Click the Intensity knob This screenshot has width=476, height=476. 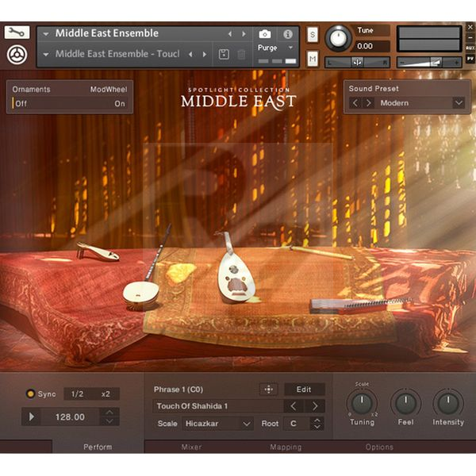click(448, 403)
